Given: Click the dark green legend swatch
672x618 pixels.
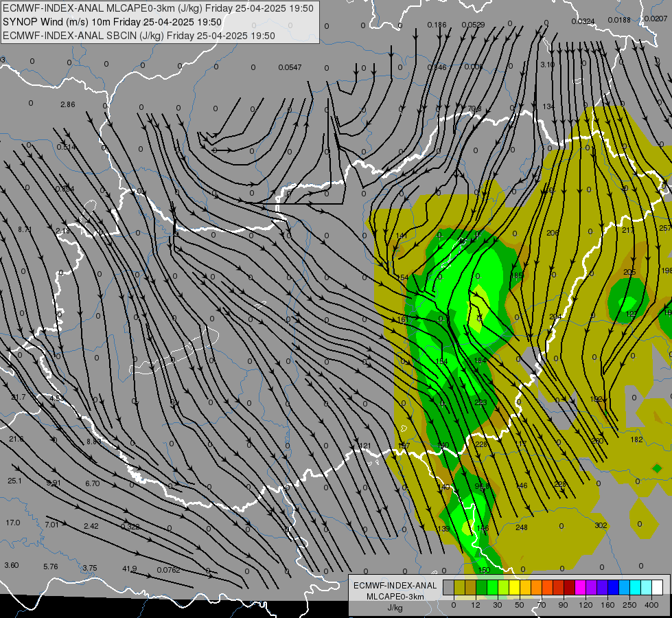Looking at the screenshot, I should pyautogui.click(x=481, y=587).
